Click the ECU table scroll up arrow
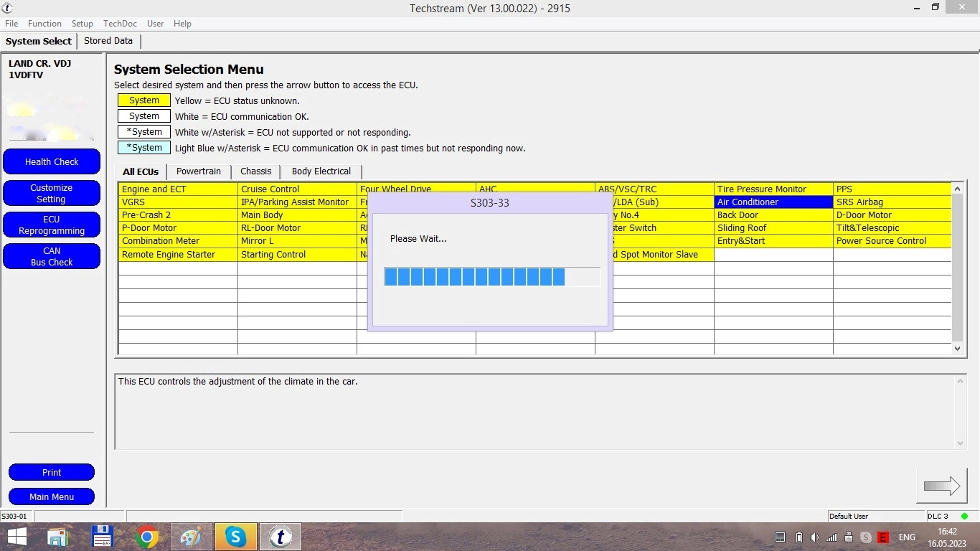 pyautogui.click(x=957, y=189)
